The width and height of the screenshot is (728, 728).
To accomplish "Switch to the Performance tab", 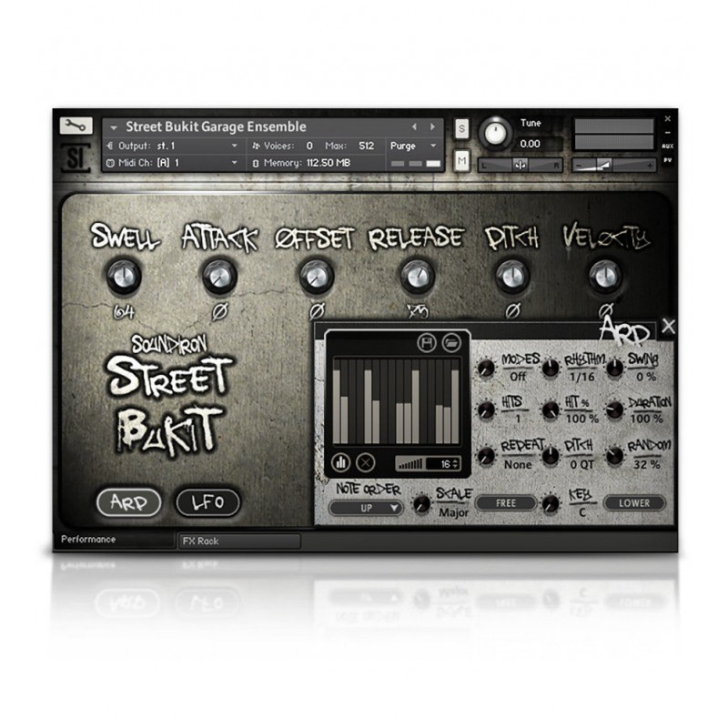I will [x=89, y=540].
